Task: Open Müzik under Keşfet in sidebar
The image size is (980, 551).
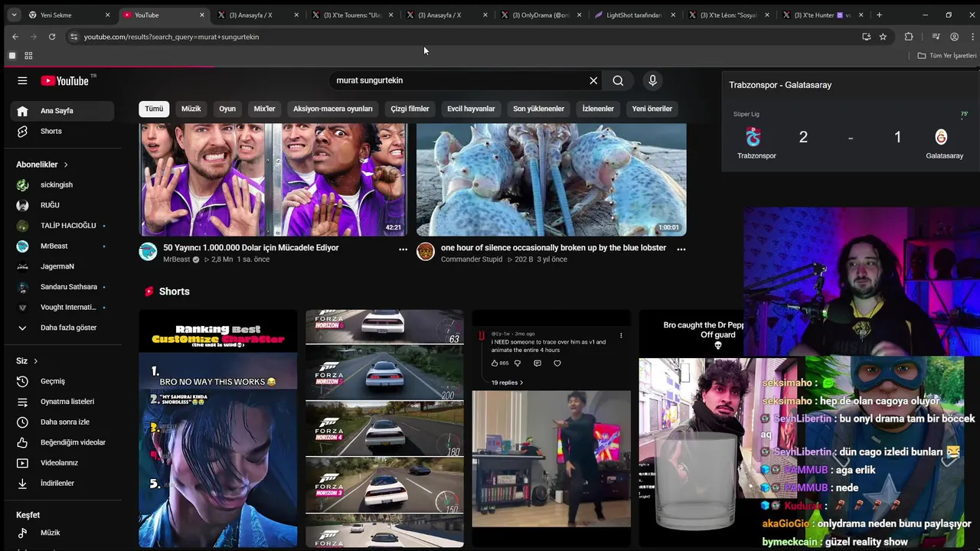Action: click(x=62, y=533)
